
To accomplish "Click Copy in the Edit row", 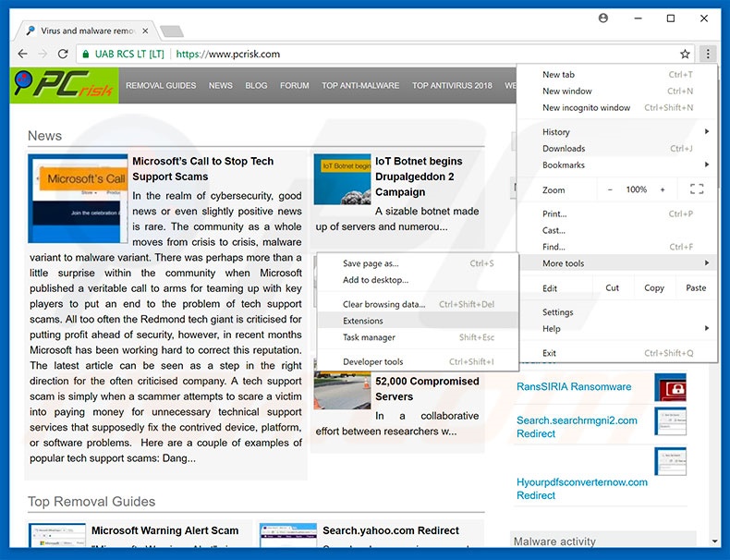I will [653, 287].
